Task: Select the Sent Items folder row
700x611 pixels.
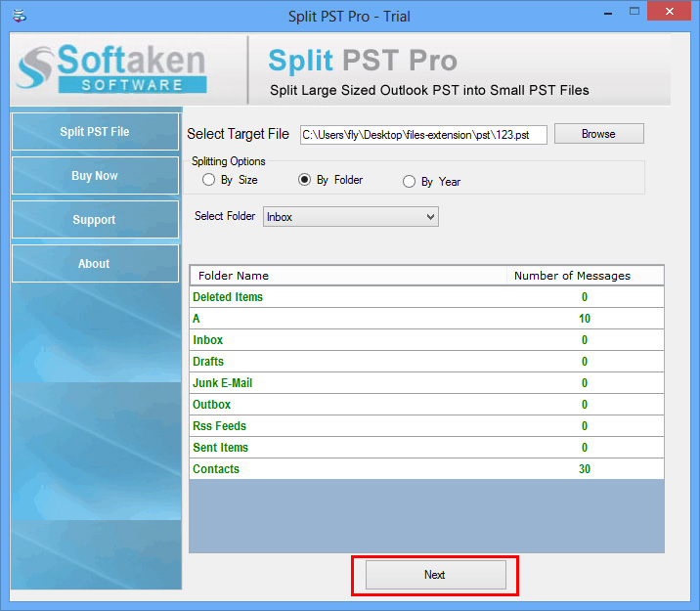Action: tap(426, 447)
